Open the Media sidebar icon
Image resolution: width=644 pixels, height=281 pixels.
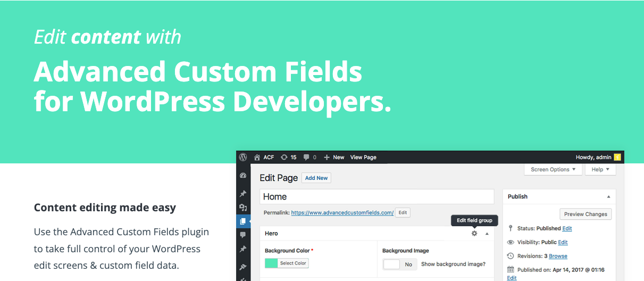click(243, 208)
